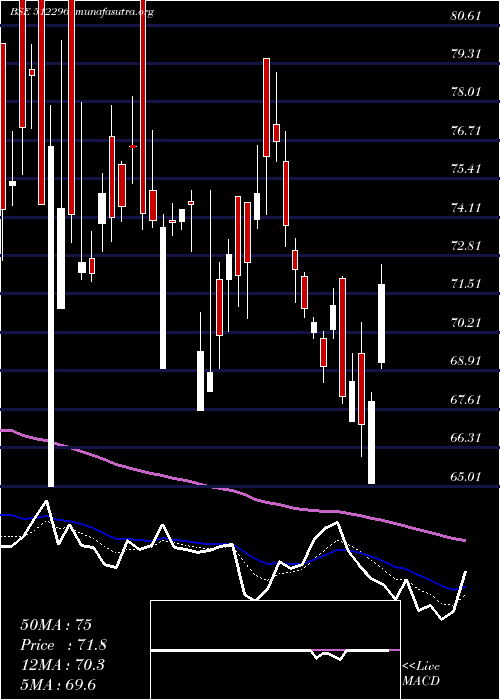Click the 80.61 price axis label
Image resolution: width=500 pixels, height=700 pixels.
[x=466, y=16]
